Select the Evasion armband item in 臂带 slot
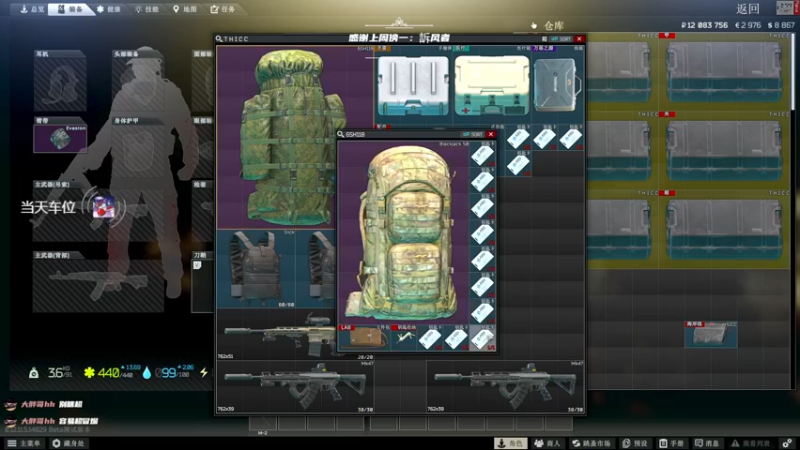 click(x=60, y=138)
